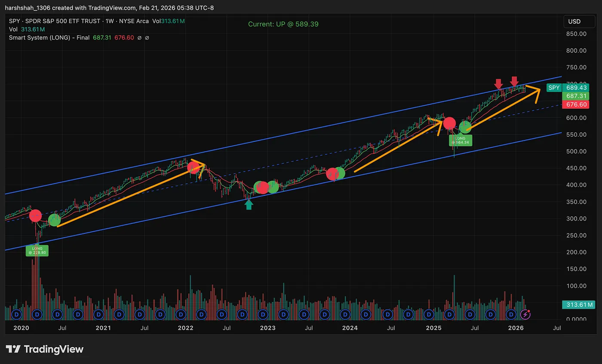The height and width of the screenshot is (364, 602).
Task: Click the TradingView logo
Action: (44, 349)
